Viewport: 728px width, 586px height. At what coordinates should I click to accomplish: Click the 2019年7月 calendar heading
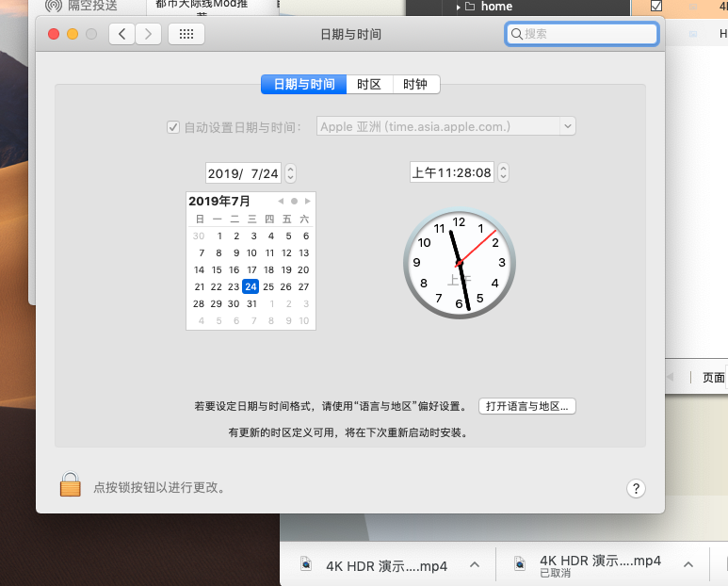[219, 201]
